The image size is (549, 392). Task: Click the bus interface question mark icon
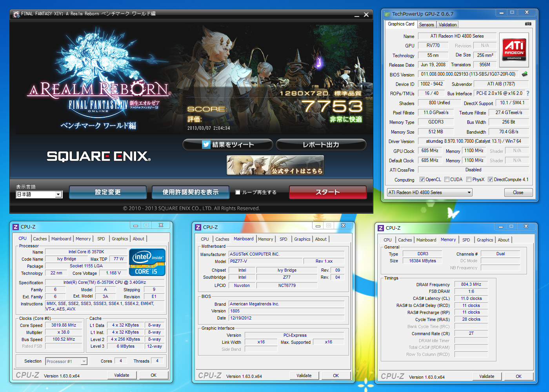click(528, 93)
